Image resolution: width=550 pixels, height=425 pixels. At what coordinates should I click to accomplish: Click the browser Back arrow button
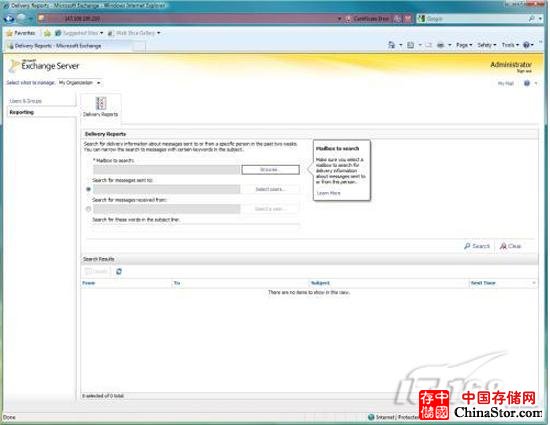pyautogui.click(x=9, y=18)
